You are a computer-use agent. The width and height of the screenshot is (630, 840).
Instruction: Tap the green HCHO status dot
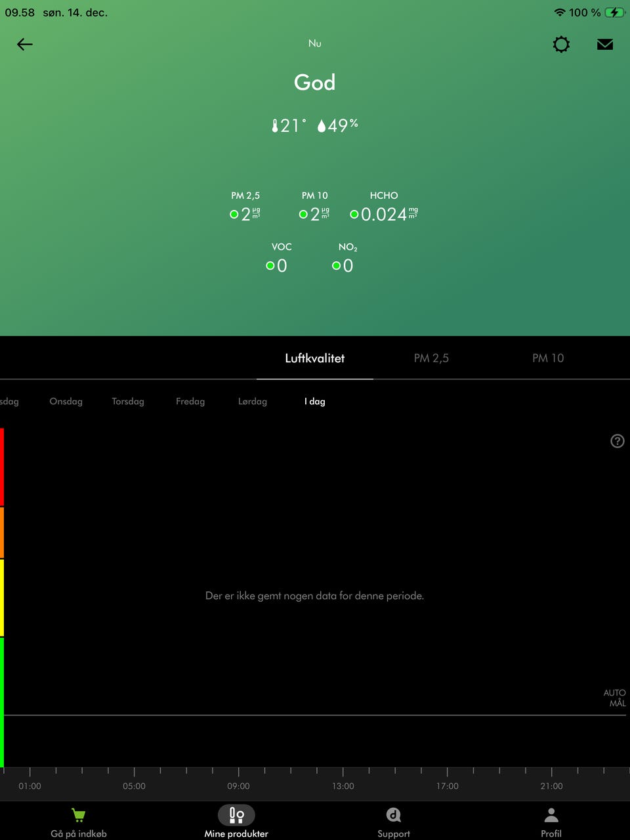pos(354,214)
